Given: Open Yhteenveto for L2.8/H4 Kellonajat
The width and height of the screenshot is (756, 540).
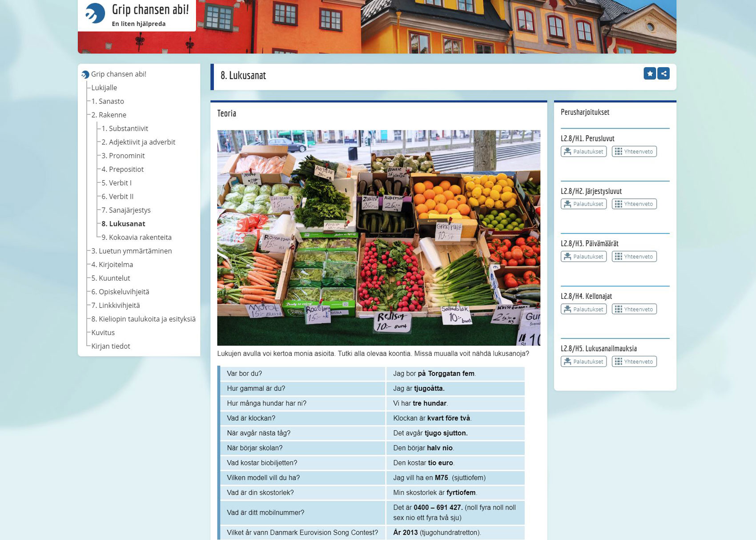Looking at the screenshot, I should pos(634,309).
